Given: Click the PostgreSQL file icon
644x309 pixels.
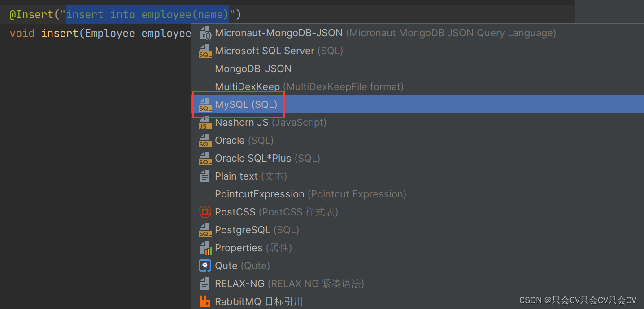Looking at the screenshot, I should tap(205, 230).
